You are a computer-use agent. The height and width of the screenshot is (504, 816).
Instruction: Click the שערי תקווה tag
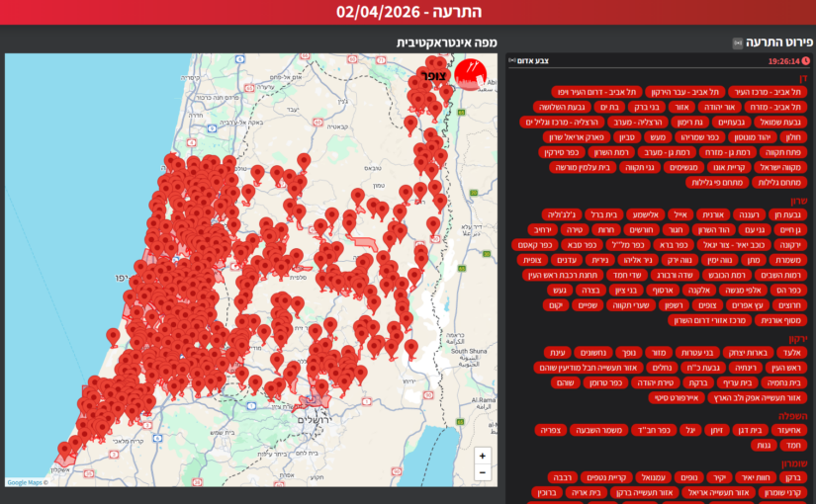[x=630, y=305]
